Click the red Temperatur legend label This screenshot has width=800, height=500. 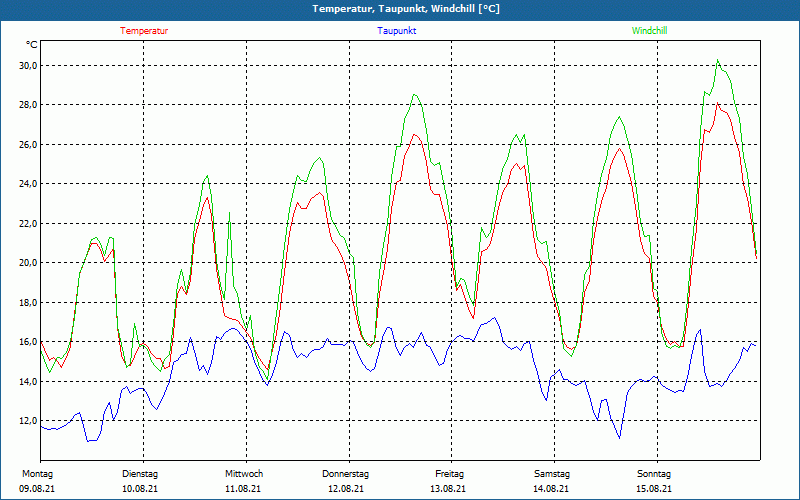pos(144,31)
